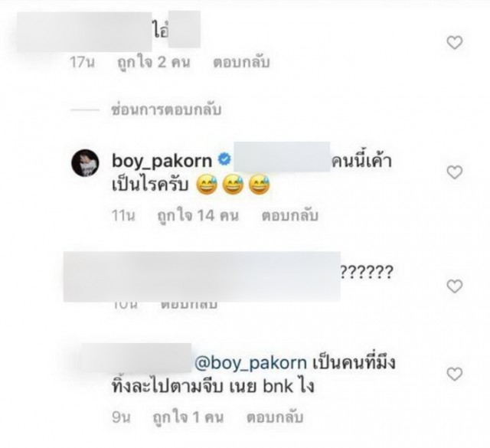
Task: Open the boy_pakorn username link
Action: (162, 161)
